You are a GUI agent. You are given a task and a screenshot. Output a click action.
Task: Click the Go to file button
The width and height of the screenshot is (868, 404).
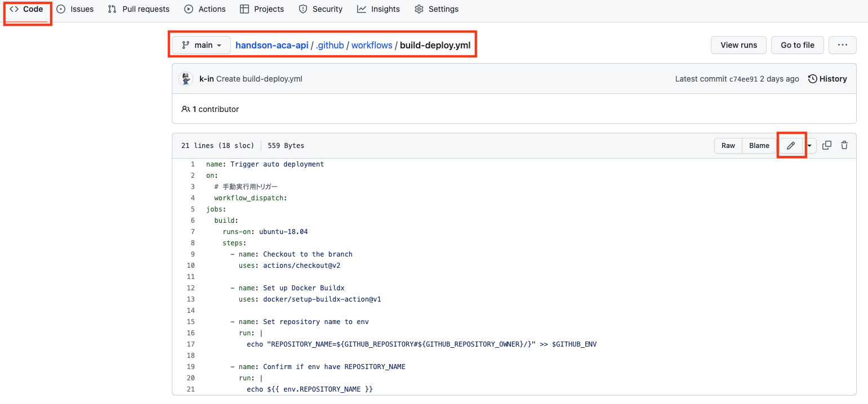[x=798, y=45]
